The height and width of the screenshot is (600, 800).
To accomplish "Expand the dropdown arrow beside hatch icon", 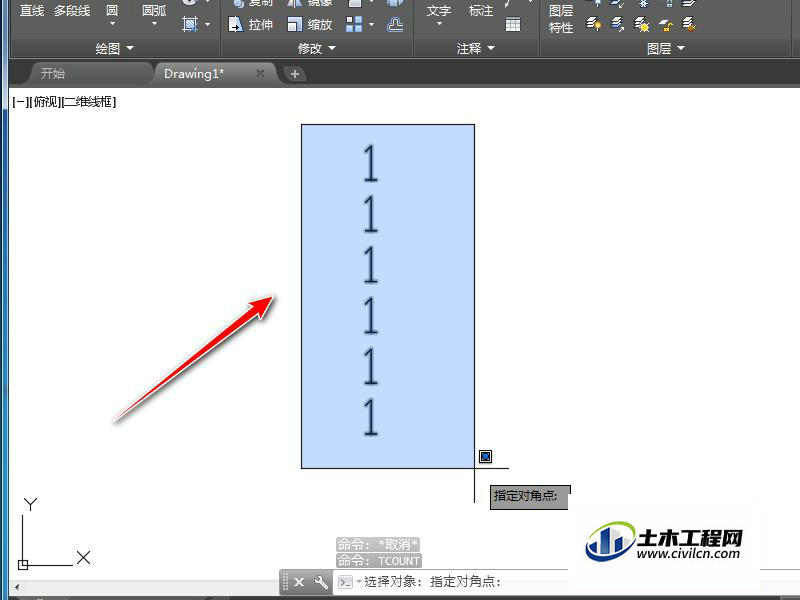I will (208, 24).
